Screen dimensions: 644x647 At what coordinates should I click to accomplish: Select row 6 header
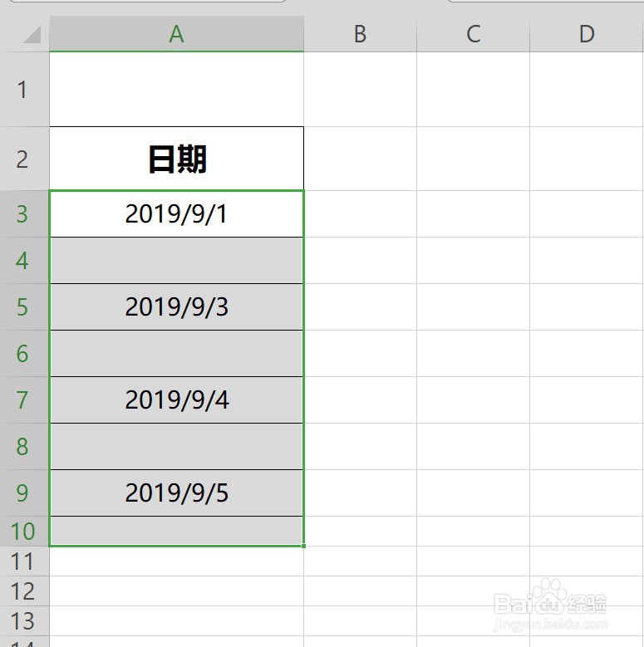point(24,353)
